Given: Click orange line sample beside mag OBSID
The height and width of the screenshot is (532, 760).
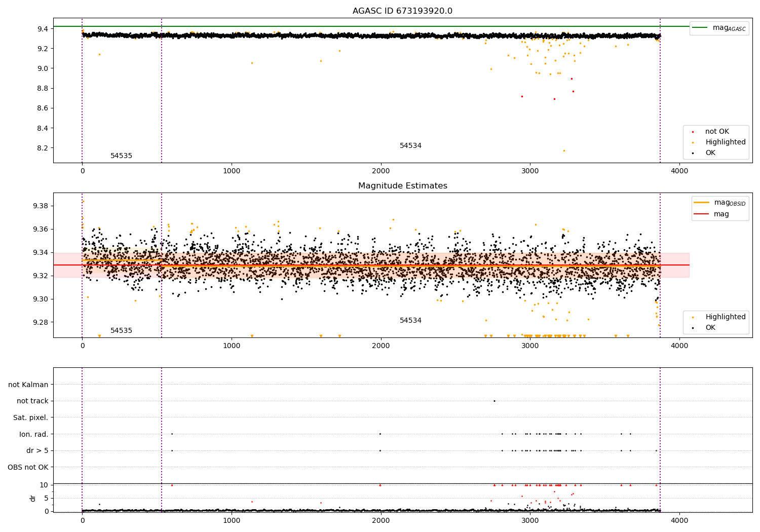Looking at the screenshot, I should 702,203.
